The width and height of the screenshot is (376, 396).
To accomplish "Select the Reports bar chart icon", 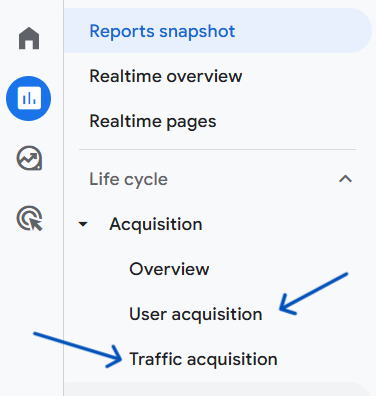I will (29, 98).
